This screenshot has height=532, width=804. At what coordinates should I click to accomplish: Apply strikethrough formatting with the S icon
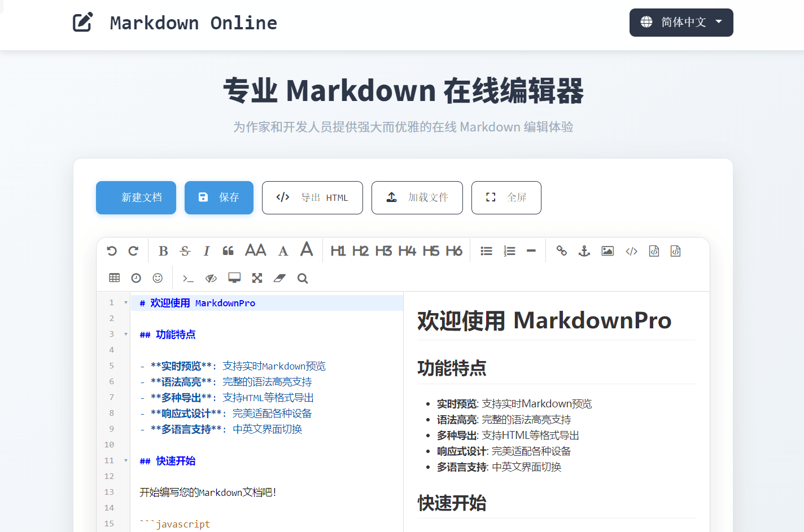(x=185, y=251)
